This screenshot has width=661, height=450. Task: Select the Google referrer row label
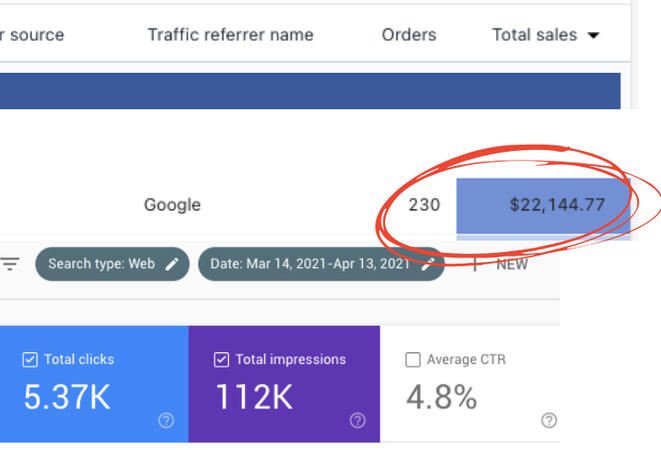[172, 205]
